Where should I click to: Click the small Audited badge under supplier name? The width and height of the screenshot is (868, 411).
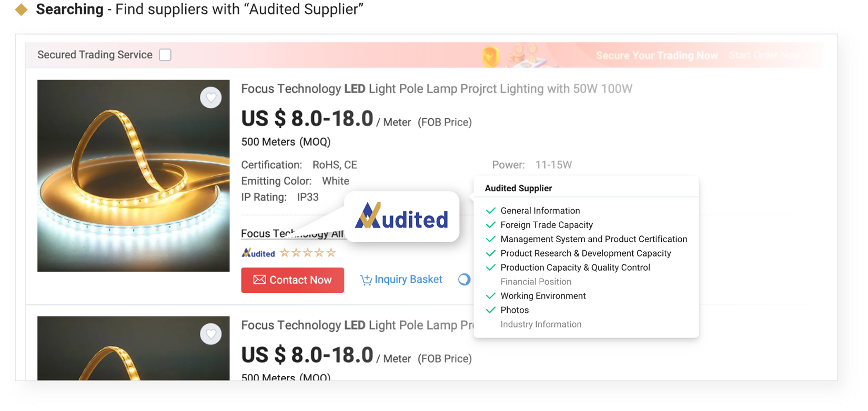(x=258, y=253)
